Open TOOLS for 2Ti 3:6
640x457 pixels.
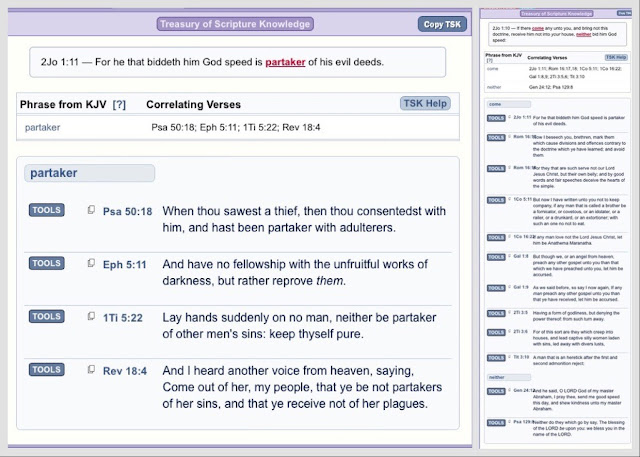coord(496,333)
